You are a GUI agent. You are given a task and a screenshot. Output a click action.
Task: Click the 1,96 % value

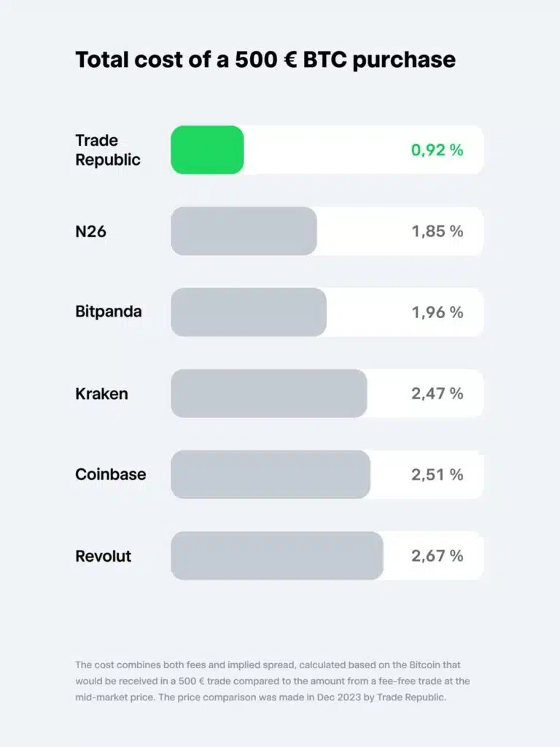coord(437,312)
